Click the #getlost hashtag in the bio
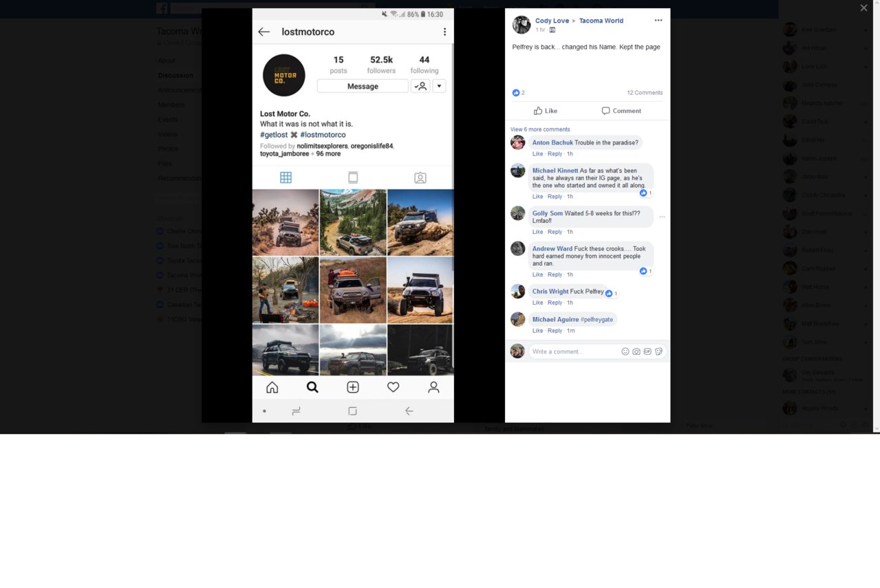Image resolution: width=880 pixels, height=588 pixels. (274, 135)
